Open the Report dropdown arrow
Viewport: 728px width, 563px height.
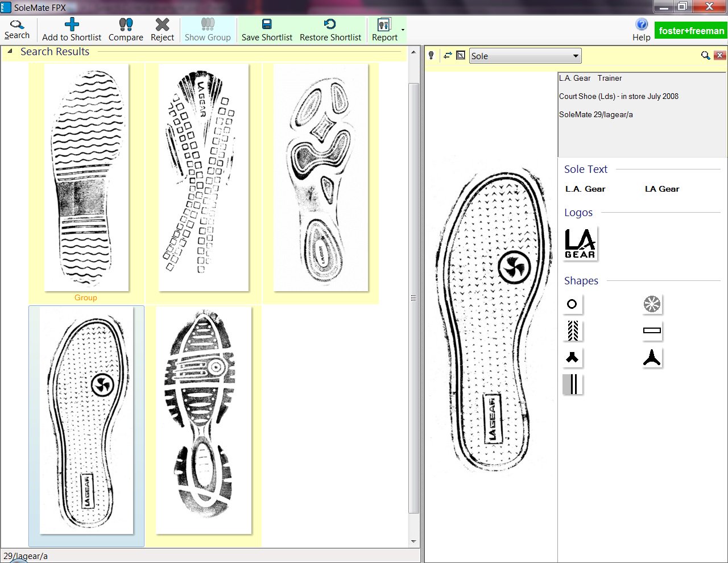[x=403, y=30]
